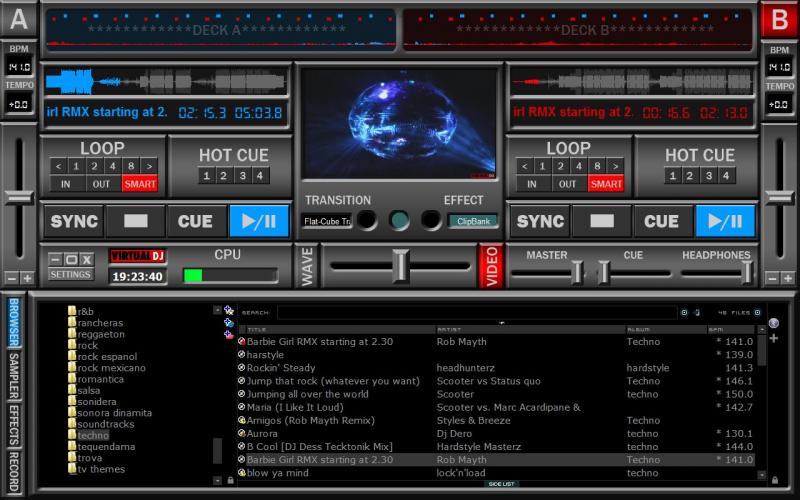Viewport: 800px width, 500px height.
Task: Switch crossfader mode to VIDEO
Action: [491, 266]
